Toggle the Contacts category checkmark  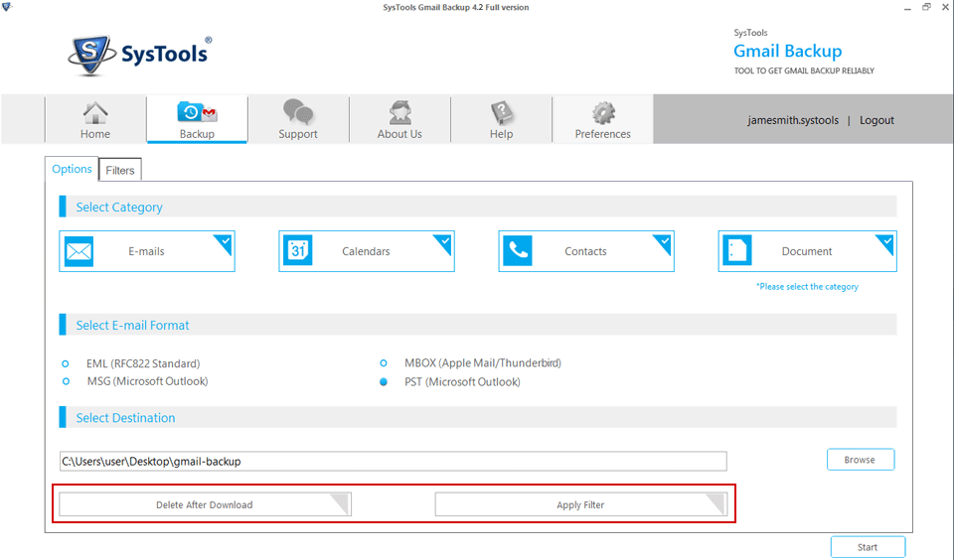(665, 242)
